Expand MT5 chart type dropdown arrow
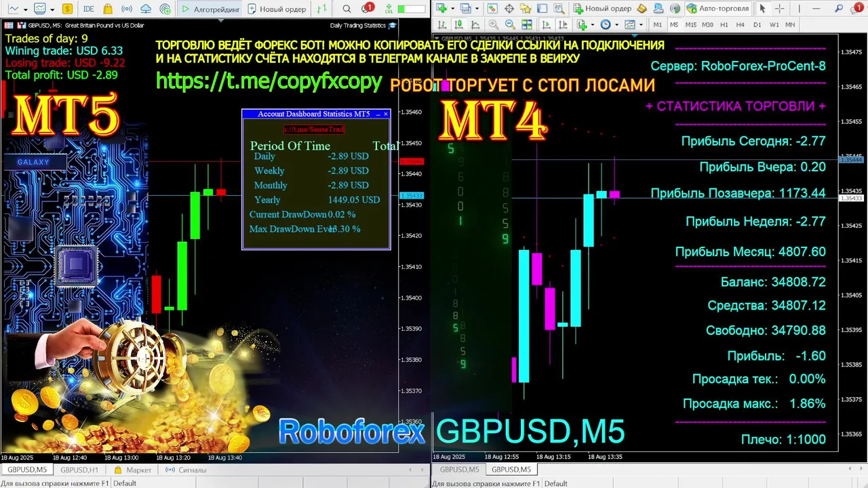 point(26,9)
